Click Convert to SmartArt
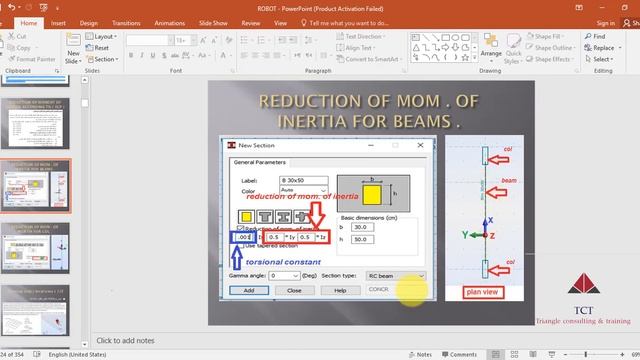Screen dimensions: 640x360 [368, 59]
